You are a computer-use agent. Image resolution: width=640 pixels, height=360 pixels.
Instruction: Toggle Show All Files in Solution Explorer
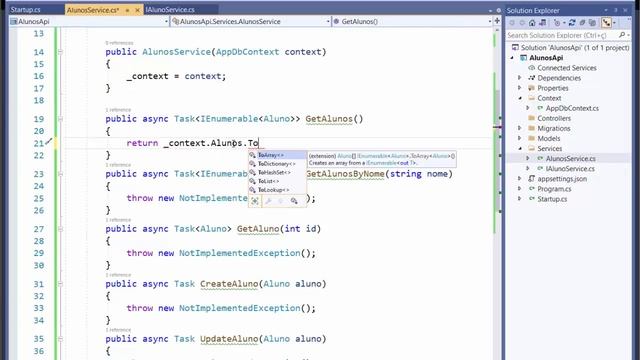point(593,23)
